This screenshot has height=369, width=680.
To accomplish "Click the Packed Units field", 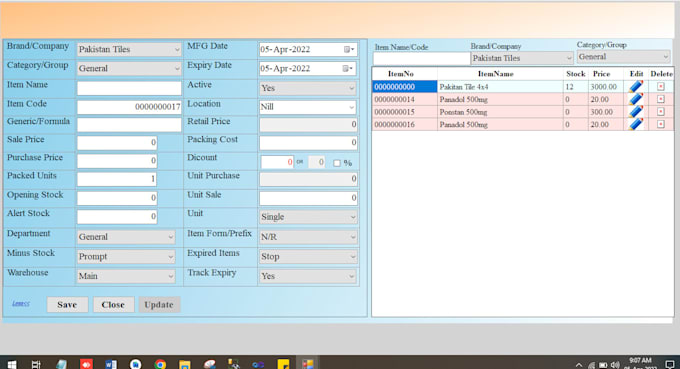I will 117,179.
